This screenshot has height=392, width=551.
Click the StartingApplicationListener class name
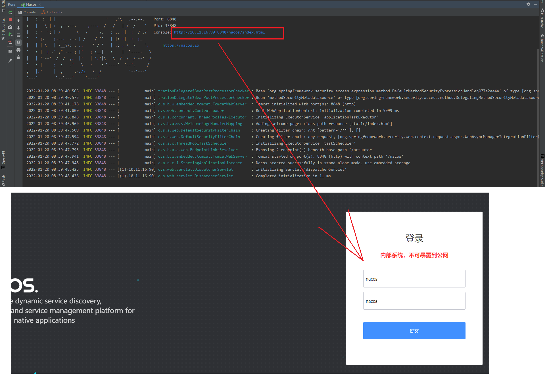[x=200, y=163]
